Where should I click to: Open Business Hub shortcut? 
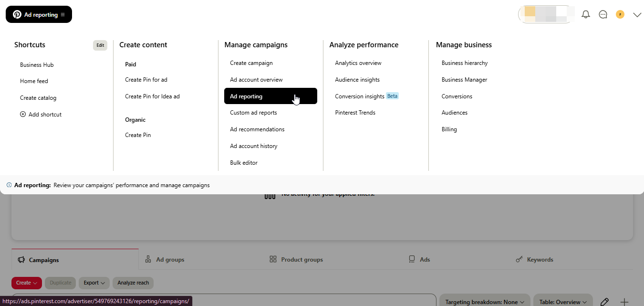(x=37, y=65)
